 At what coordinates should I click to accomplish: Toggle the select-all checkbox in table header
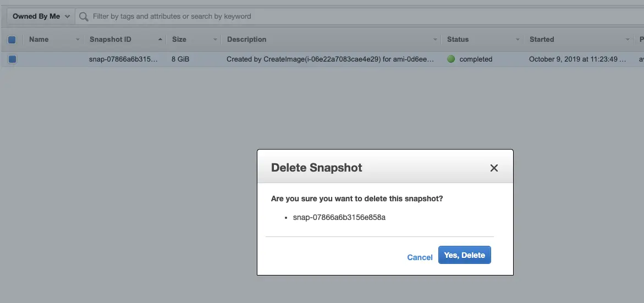(x=12, y=40)
